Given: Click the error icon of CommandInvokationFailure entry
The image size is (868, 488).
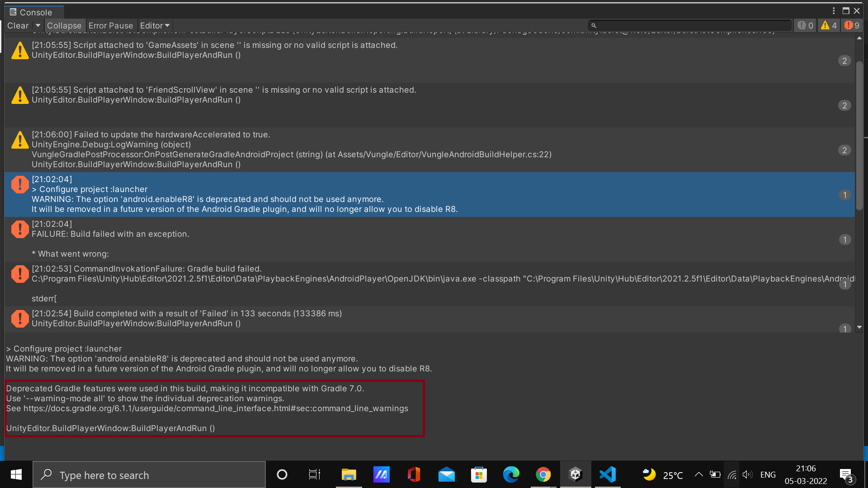Looking at the screenshot, I should pyautogui.click(x=20, y=274).
